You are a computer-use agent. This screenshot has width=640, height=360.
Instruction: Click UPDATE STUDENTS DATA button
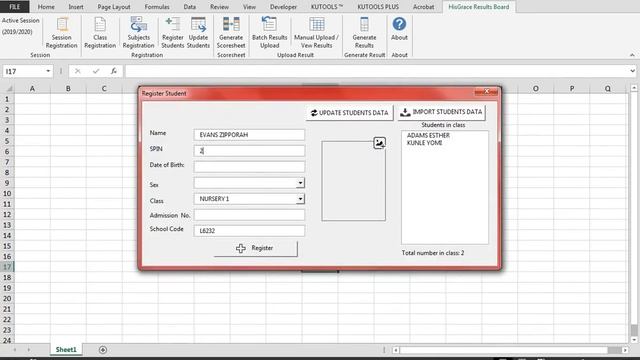click(349, 113)
